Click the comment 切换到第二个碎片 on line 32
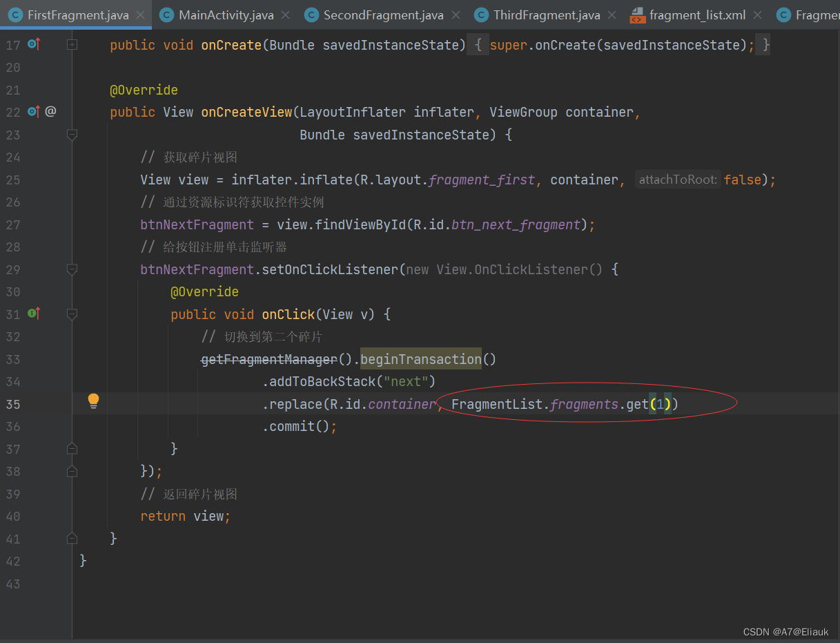This screenshot has height=643, width=840. [x=273, y=336]
